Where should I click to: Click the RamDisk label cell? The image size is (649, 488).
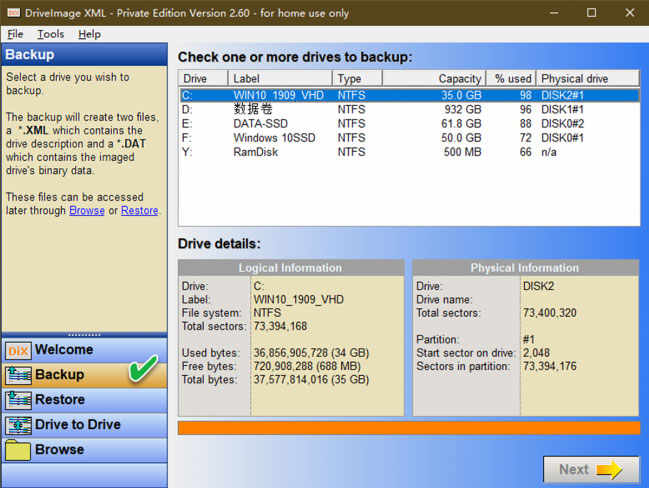tap(255, 152)
